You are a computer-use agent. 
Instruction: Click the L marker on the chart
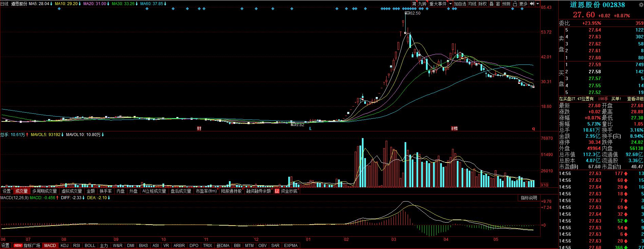click(x=310, y=129)
